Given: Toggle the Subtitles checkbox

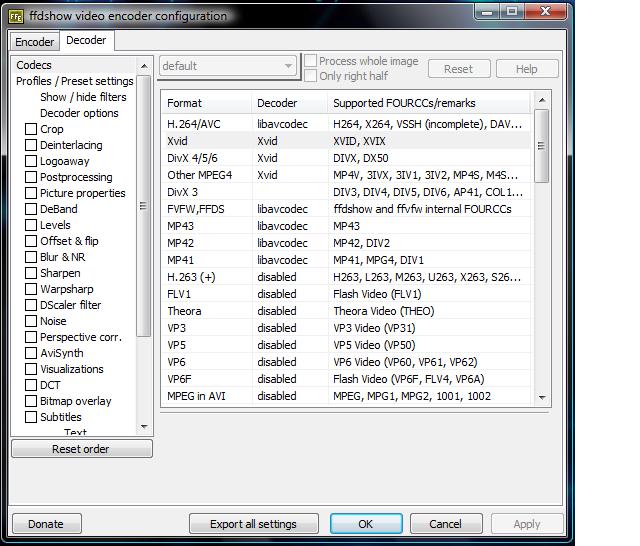Looking at the screenshot, I should (x=31, y=417).
